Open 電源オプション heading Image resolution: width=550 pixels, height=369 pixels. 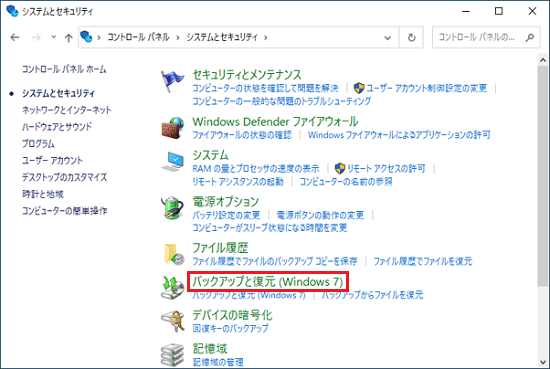click(226, 201)
